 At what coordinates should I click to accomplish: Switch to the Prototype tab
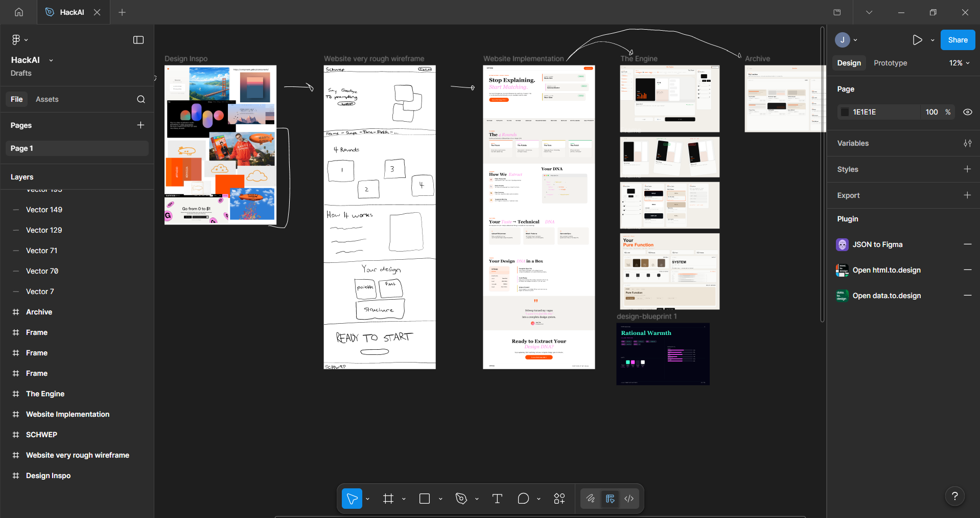(x=890, y=63)
